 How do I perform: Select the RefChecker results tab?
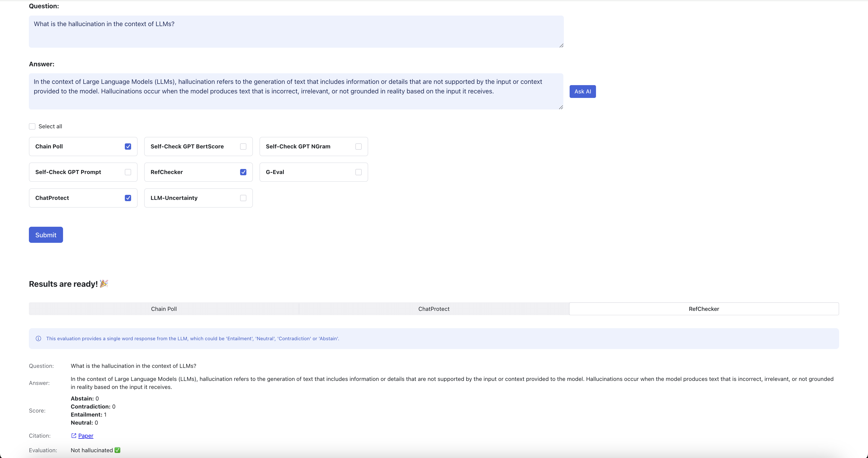pyautogui.click(x=703, y=309)
